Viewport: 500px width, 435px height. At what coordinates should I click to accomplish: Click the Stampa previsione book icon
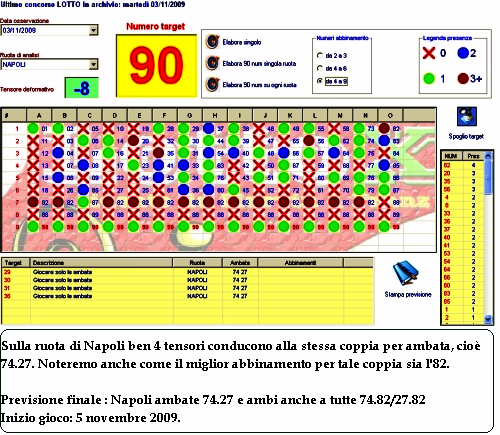[x=405, y=273]
